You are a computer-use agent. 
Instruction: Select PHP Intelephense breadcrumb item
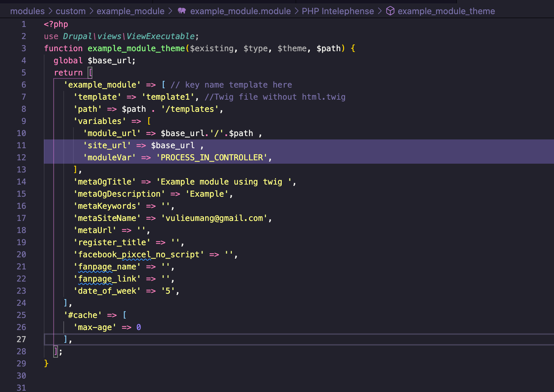click(338, 11)
